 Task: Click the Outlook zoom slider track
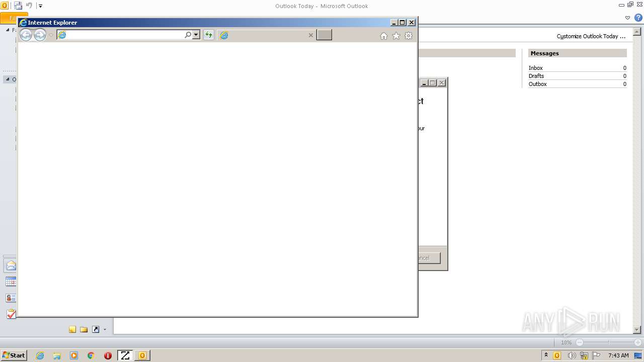(608, 342)
